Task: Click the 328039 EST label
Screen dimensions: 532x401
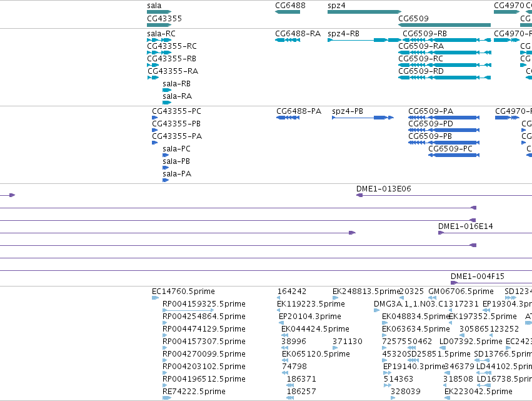Action: pyautogui.click(x=406, y=392)
